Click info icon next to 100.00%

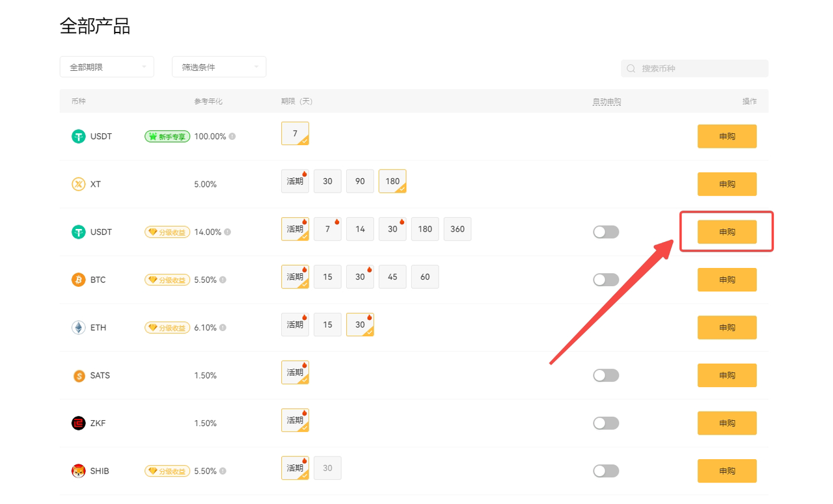[232, 137]
